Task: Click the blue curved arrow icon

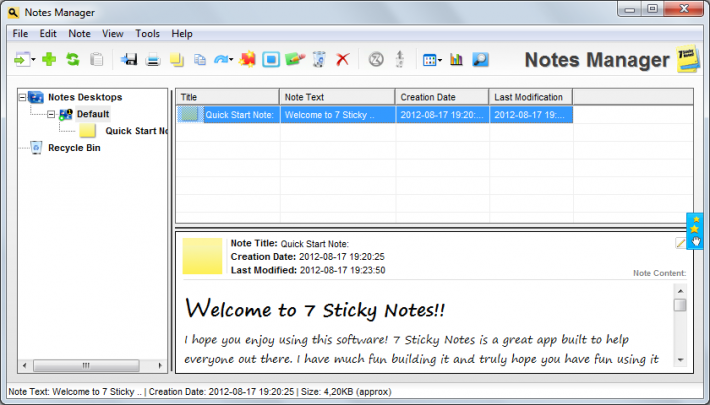Action: tap(221, 59)
